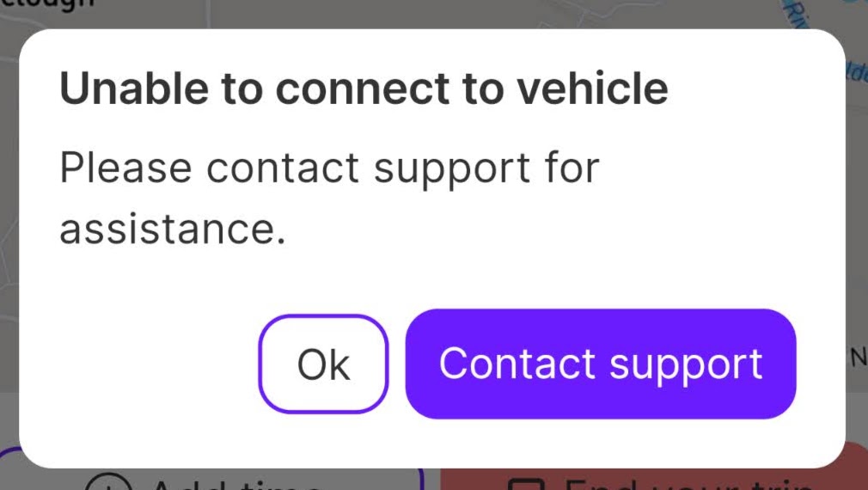Dismiss the dialog with Ok
Viewport: 868px width, 490px height.
click(x=323, y=364)
